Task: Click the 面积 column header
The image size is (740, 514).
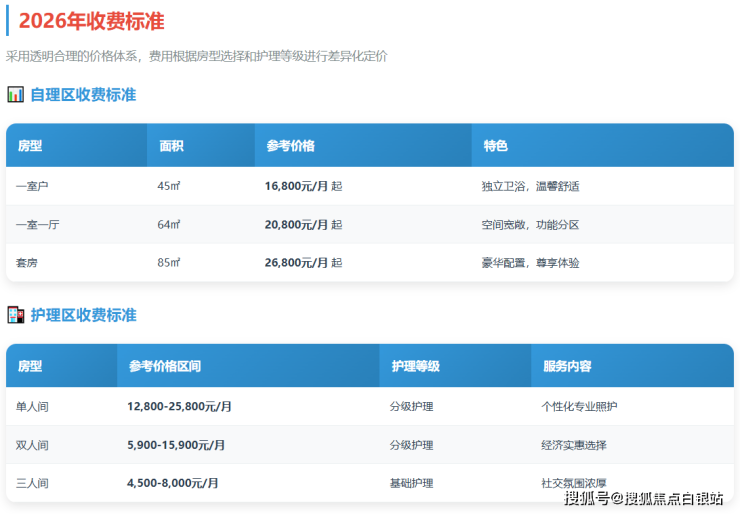Action: tap(171, 146)
